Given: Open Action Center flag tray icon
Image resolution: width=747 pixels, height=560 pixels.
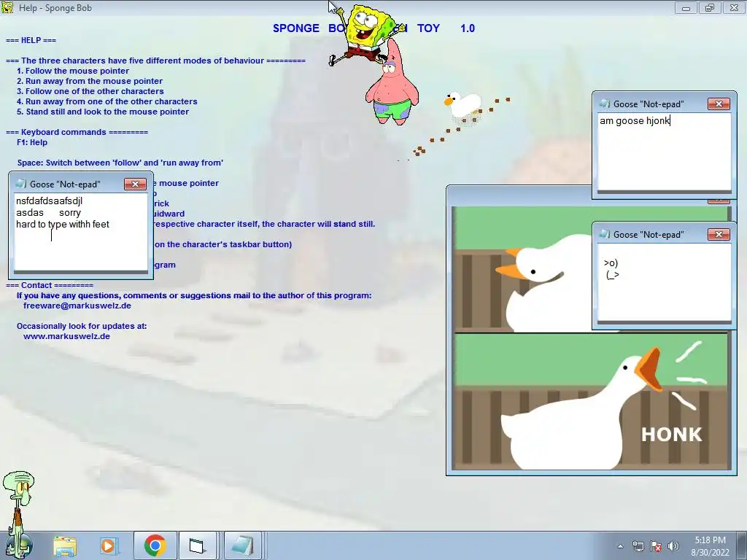Looking at the screenshot, I should [656, 547].
